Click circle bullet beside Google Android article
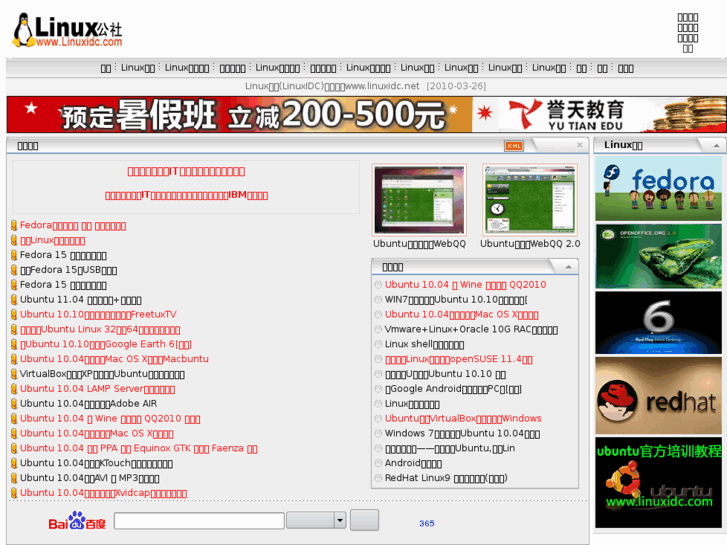 (378, 389)
